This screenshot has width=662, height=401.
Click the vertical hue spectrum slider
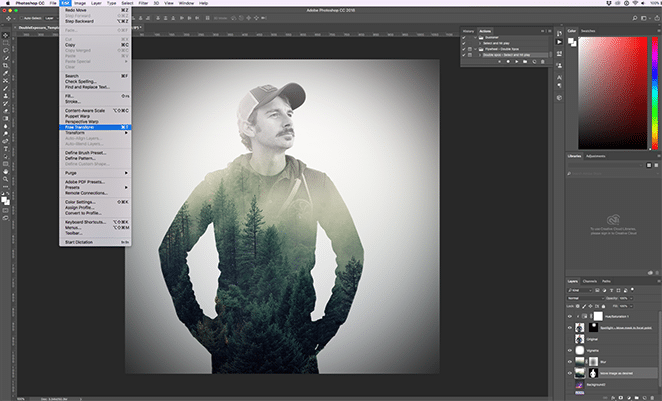(655, 92)
